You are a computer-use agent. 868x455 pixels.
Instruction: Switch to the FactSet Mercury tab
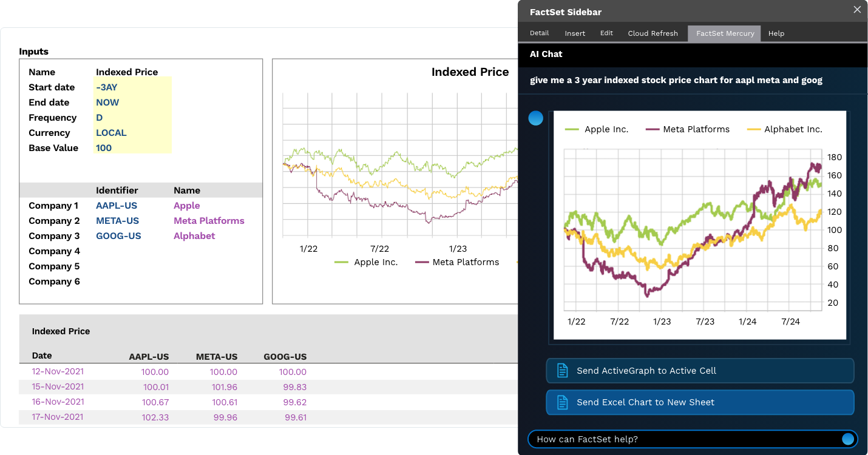(x=724, y=33)
